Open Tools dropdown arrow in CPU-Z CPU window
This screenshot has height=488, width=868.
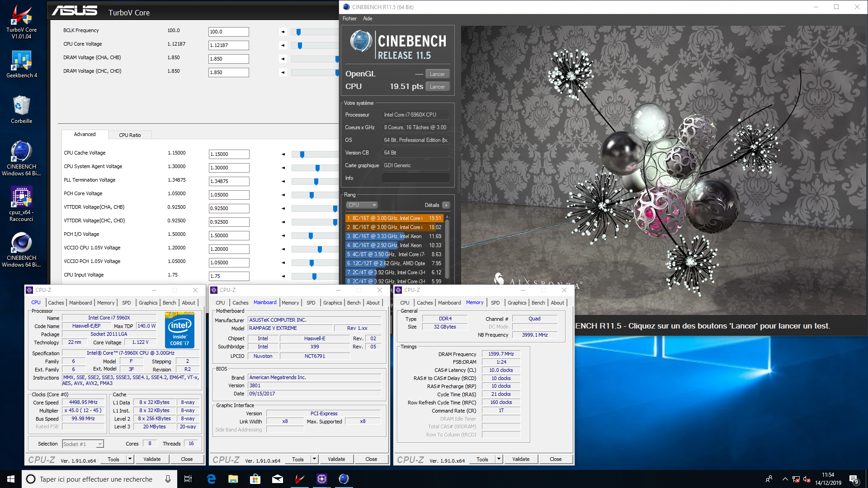pos(130,459)
